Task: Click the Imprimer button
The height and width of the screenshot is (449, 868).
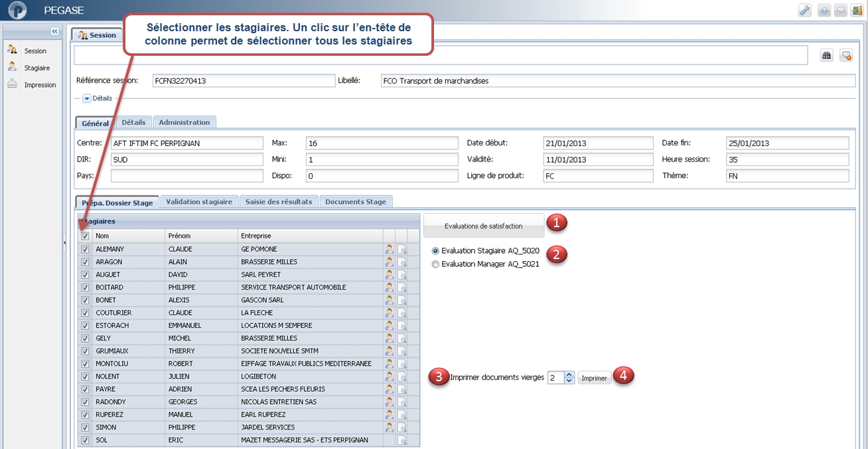Action: click(594, 378)
